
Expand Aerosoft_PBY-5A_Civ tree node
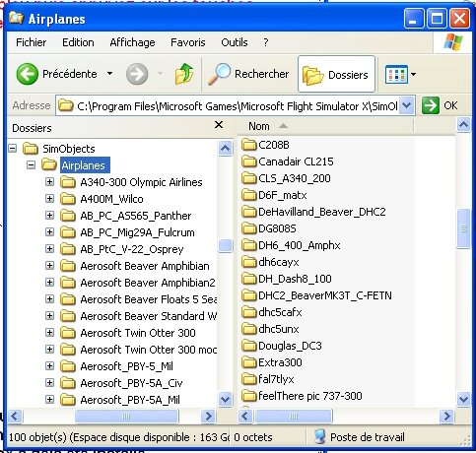coord(49,383)
